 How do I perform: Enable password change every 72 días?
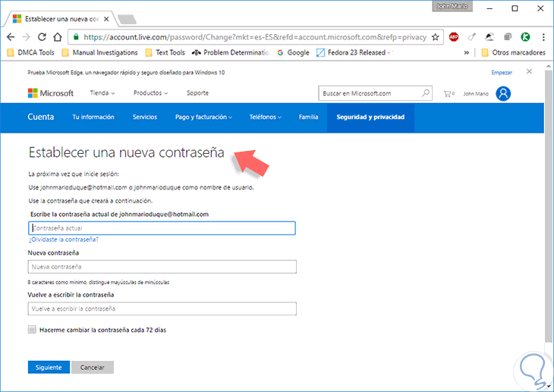point(32,330)
